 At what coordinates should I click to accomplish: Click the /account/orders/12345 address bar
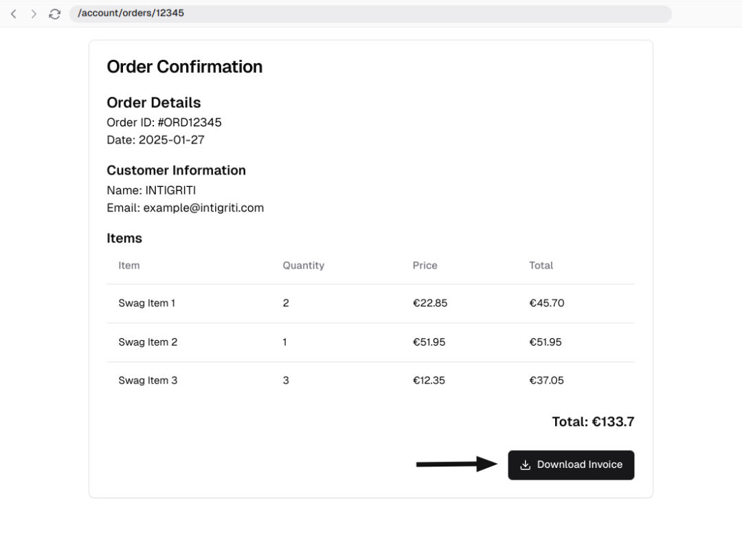point(370,14)
